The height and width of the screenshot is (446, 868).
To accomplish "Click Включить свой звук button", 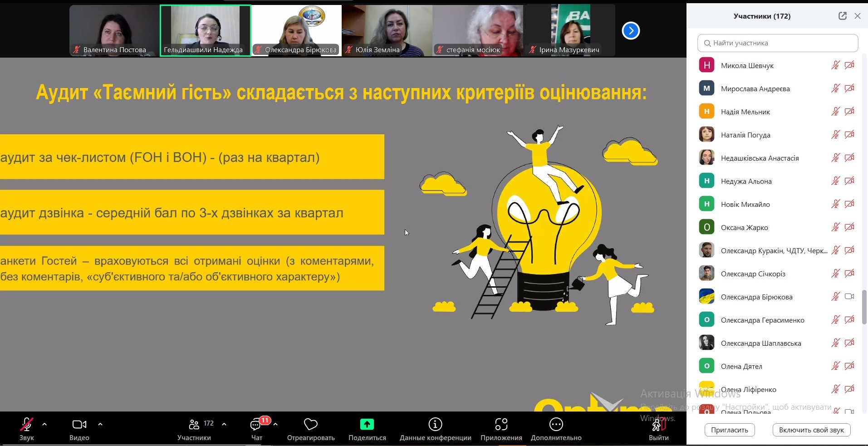I will click(811, 430).
